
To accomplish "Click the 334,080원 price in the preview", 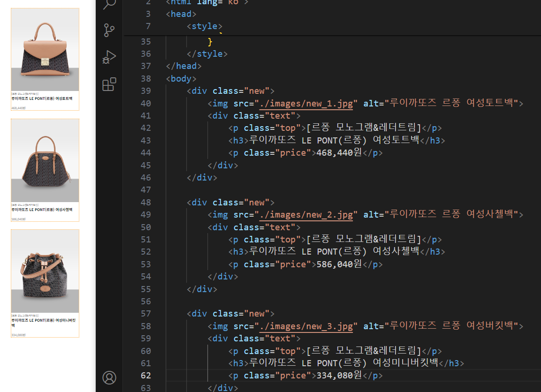I will point(19,335).
